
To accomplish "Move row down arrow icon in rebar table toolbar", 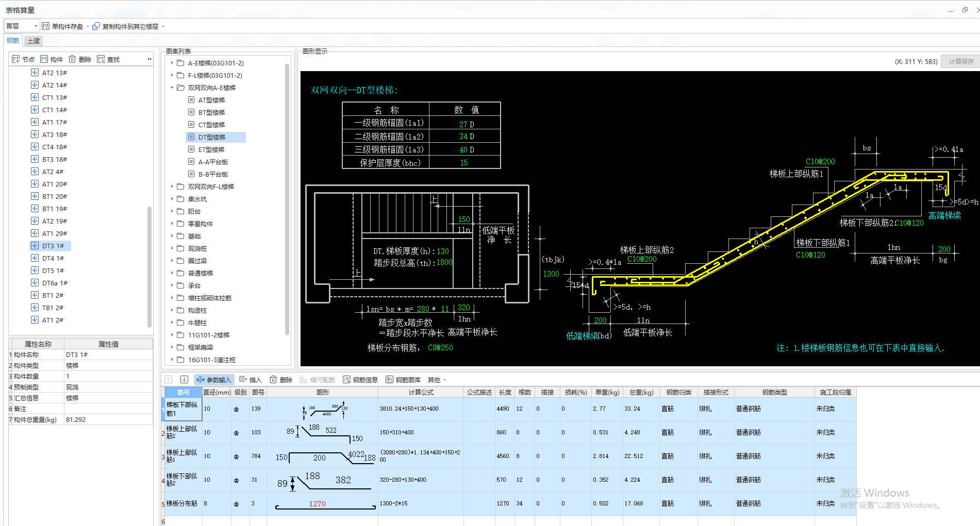I will click(x=184, y=380).
